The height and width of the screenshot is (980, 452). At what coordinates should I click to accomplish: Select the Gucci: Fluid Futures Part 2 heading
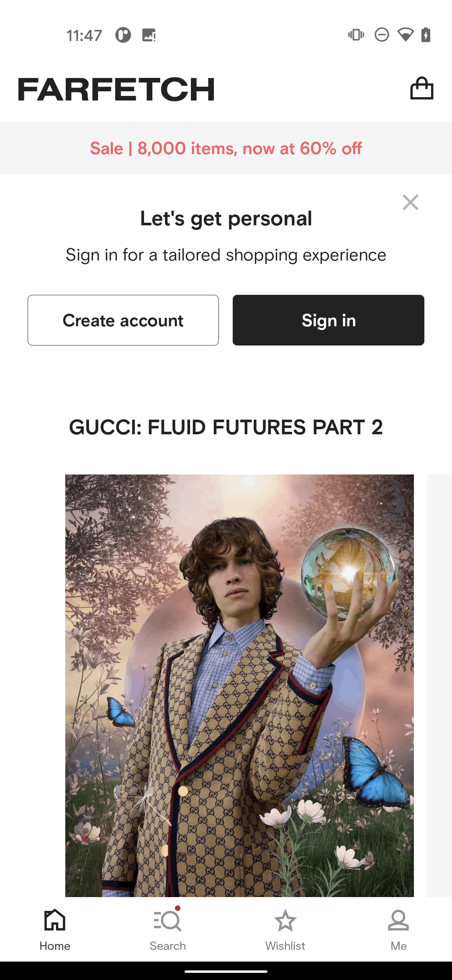point(226,427)
